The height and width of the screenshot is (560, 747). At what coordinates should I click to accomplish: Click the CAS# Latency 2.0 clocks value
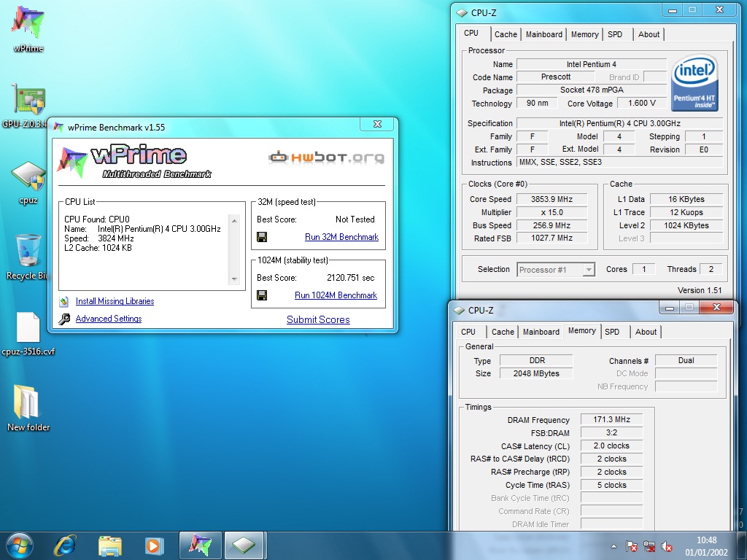pyautogui.click(x=612, y=446)
